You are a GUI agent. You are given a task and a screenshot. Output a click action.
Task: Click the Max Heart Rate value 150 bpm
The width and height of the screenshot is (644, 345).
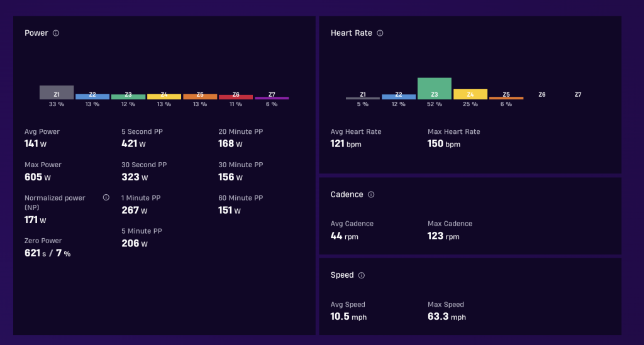point(443,144)
